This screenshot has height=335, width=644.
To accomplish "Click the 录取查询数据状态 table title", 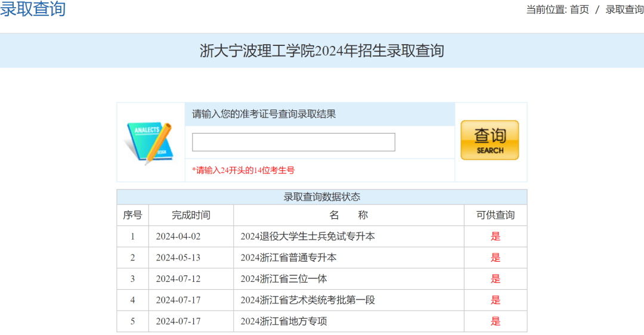I will click(x=321, y=197).
